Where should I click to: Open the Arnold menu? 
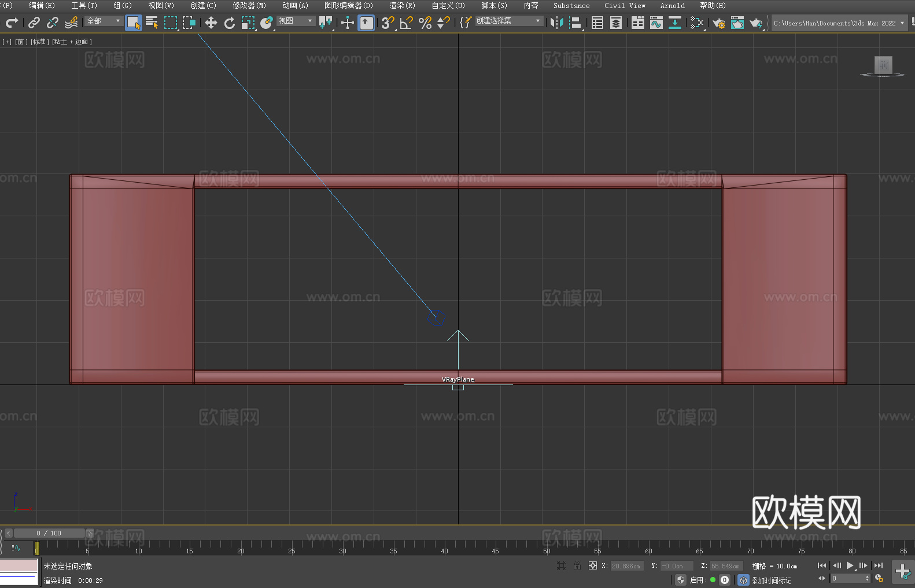click(x=672, y=5)
